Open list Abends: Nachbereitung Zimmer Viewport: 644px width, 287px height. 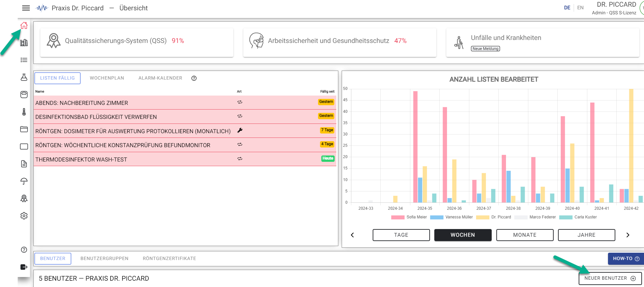point(185,103)
